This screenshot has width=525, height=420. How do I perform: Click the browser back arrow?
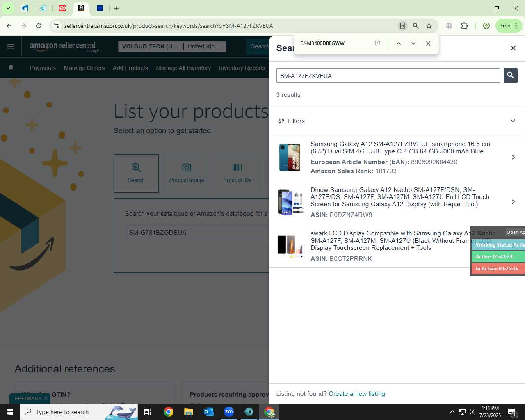pyautogui.click(x=9, y=26)
